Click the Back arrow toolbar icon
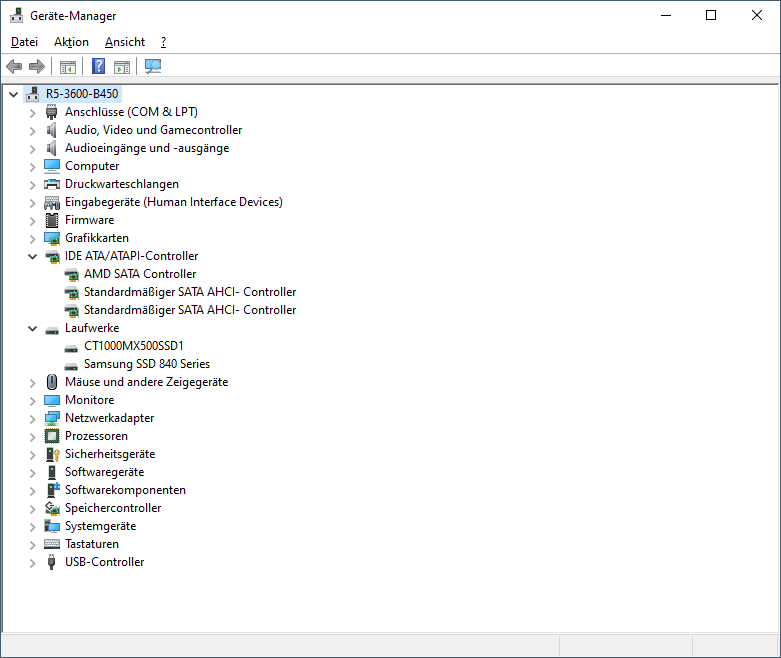The image size is (781, 658). pyautogui.click(x=14, y=66)
